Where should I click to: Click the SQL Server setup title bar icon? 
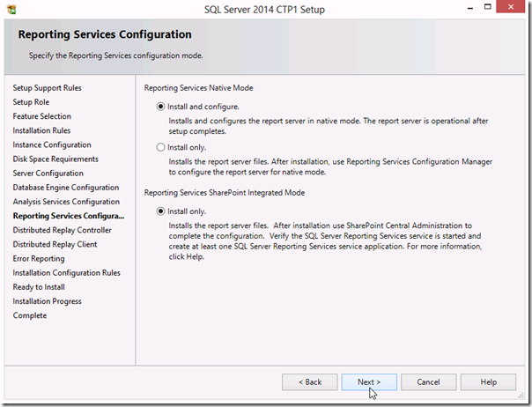[11, 9]
